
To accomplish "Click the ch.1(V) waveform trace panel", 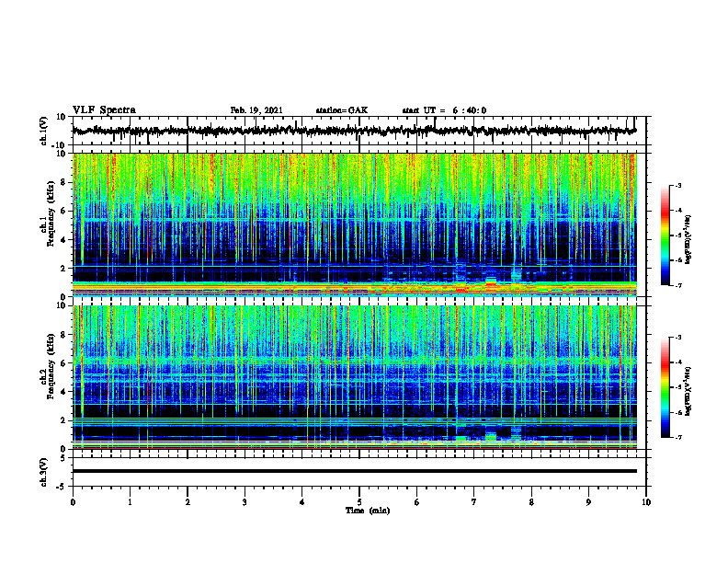I will [359, 131].
